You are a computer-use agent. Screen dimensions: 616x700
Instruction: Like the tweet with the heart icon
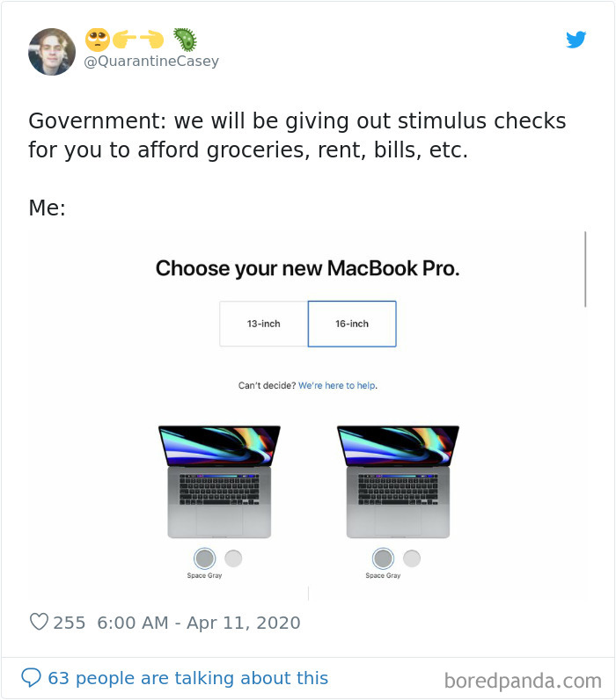tap(39, 622)
